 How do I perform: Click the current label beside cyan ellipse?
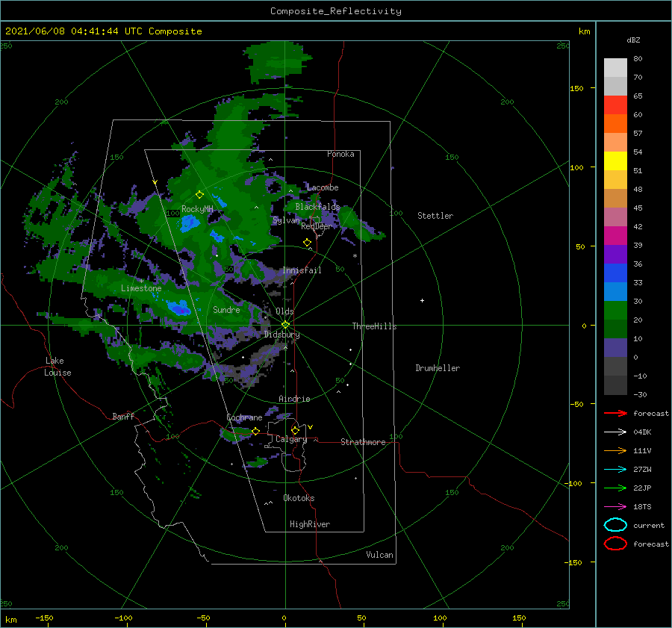[649, 525]
